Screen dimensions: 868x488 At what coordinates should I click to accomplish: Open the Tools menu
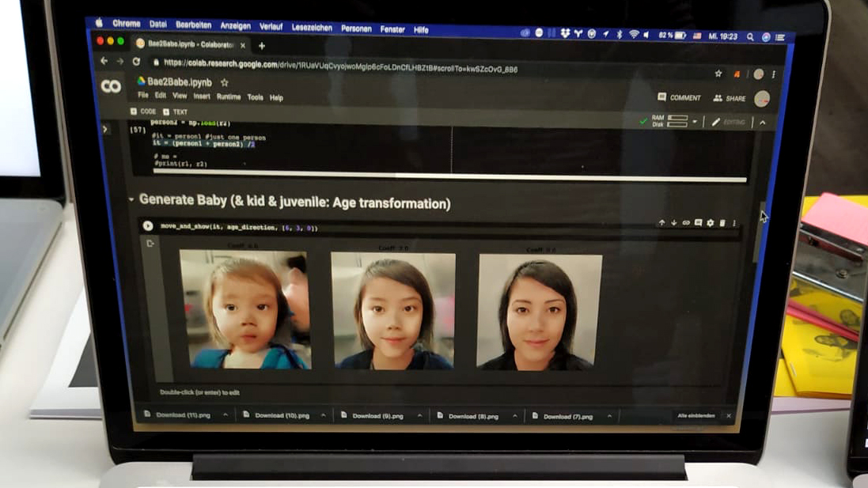point(255,98)
